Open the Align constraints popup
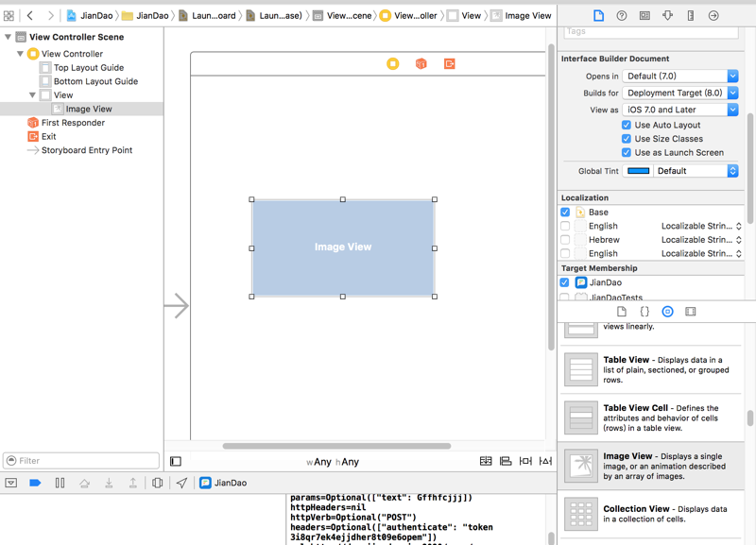Viewport: 756px width, 545px height. tap(506, 461)
